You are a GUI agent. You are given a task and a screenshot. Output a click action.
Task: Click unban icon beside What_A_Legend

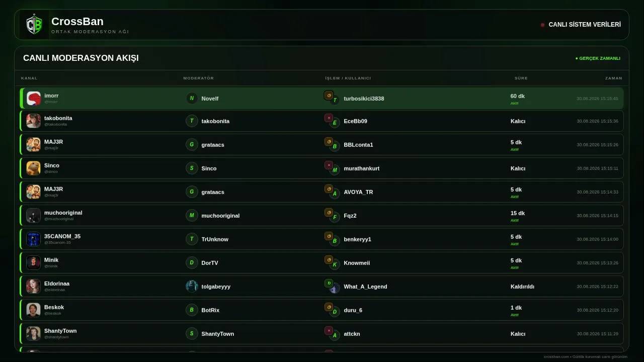[329, 283]
